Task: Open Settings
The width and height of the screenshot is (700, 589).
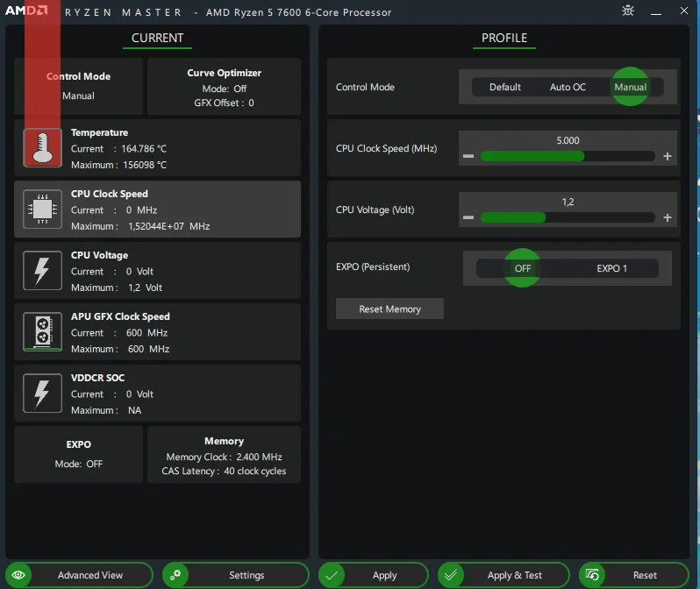Action: [236, 575]
